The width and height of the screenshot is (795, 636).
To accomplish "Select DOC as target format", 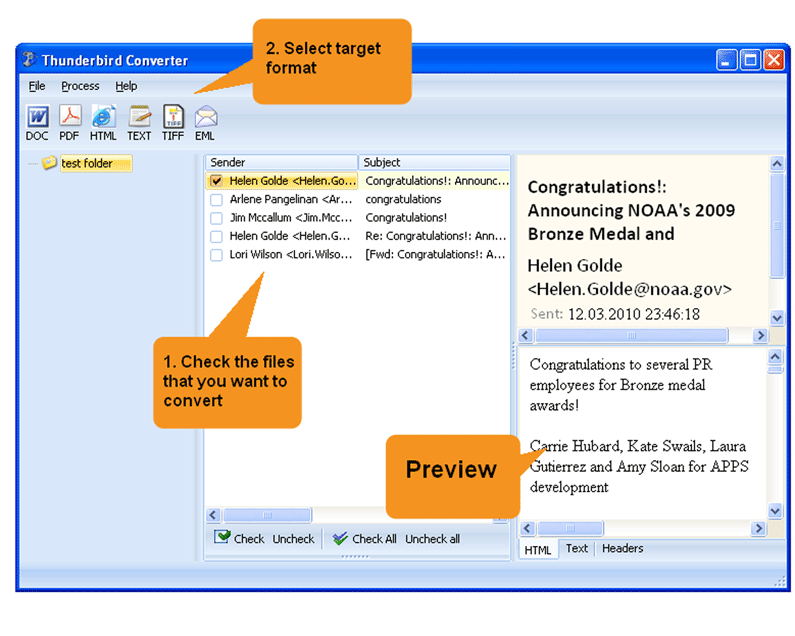I will (37, 117).
